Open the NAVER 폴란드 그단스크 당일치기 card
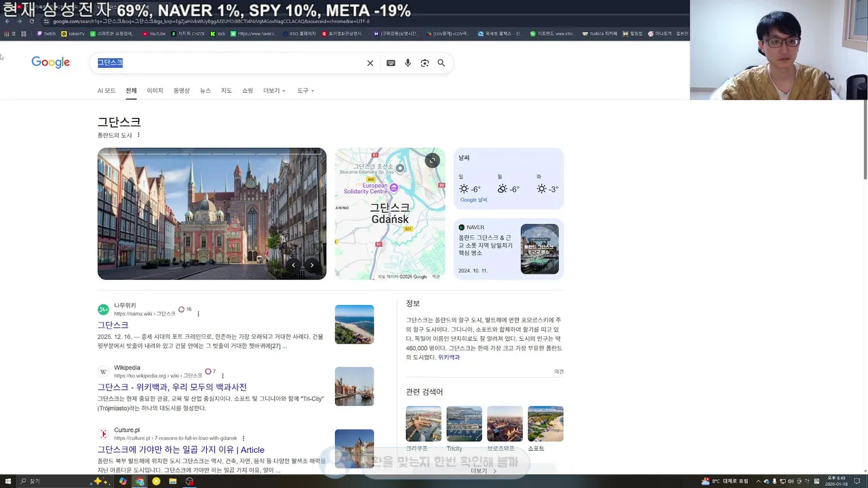This screenshot has width=868, height=488. [509, 249]
